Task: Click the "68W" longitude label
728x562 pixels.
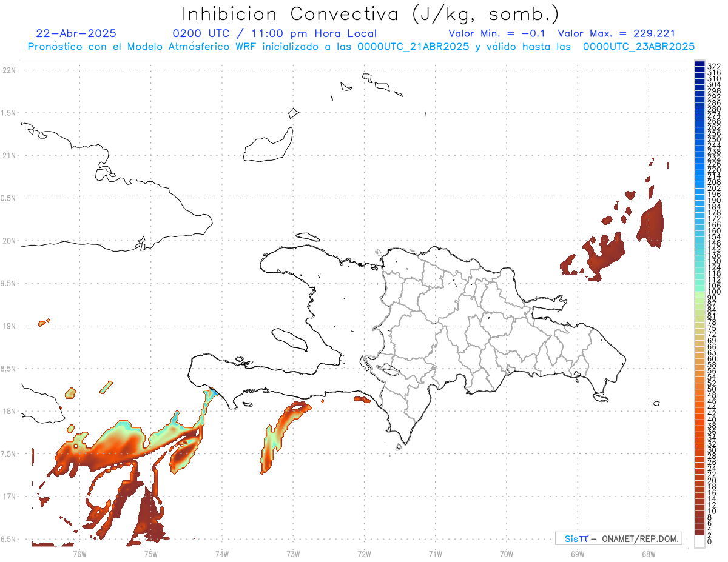Action: click(649, 554)
